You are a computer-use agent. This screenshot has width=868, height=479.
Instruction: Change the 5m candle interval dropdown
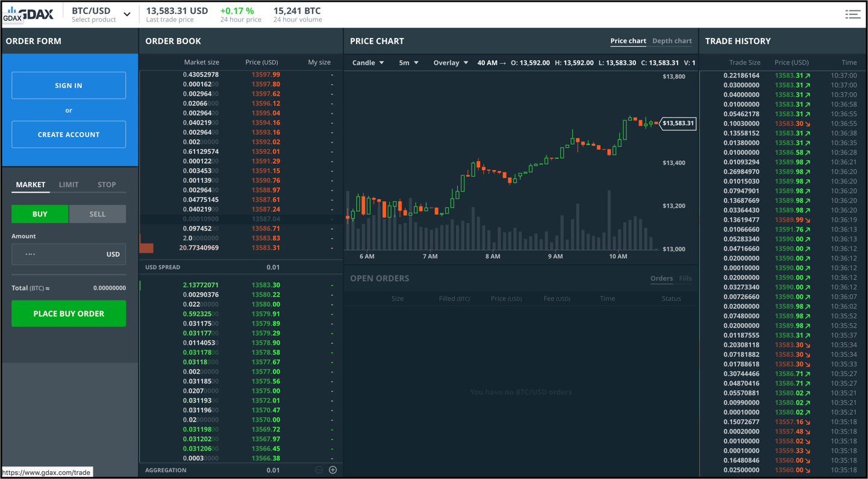(408, 63)
